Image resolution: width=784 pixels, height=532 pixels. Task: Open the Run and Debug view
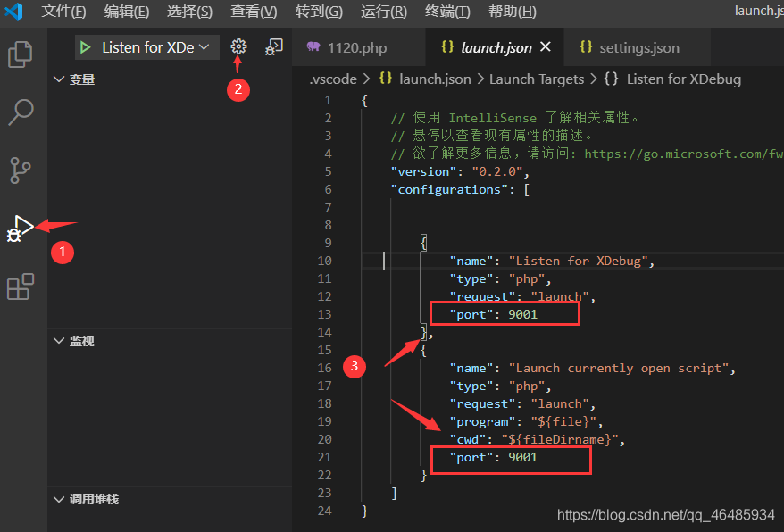[20, 229]
